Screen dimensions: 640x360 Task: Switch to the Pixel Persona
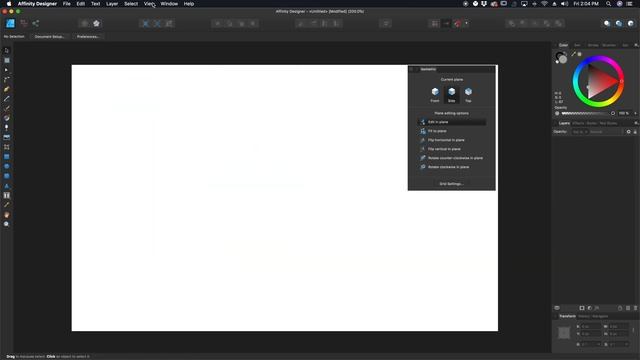pos(24,23)
